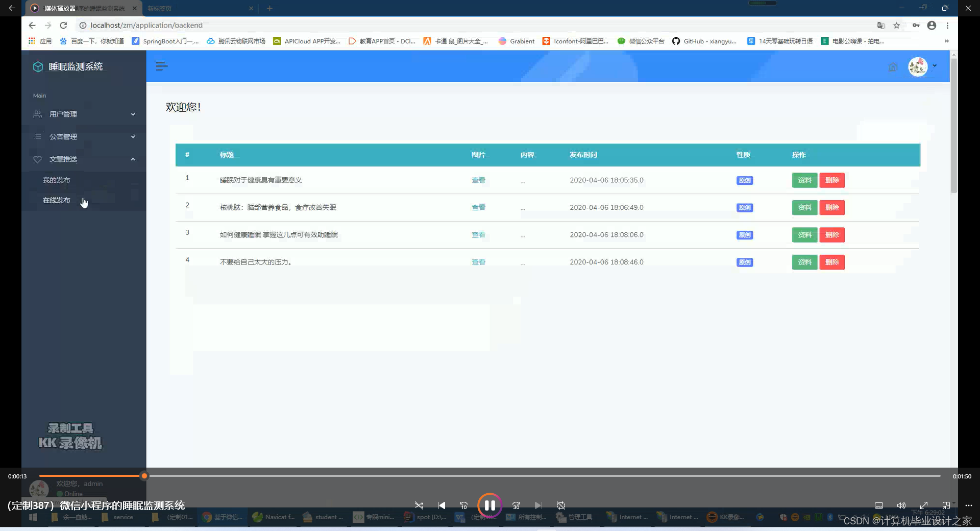The height and width of the screenshot is (531, 980).
Task: Click browser reload button
Action: coord(63,26)
